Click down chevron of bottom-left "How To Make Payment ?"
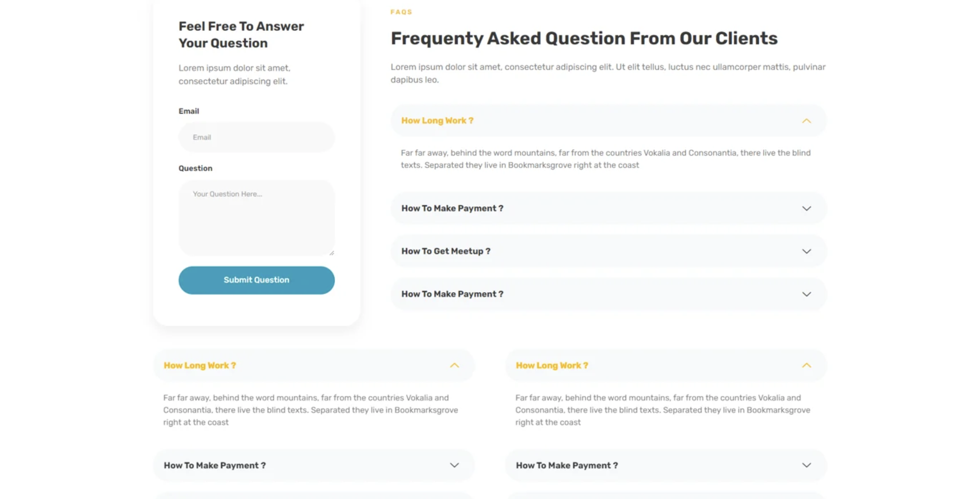 (x=454, y=465)
